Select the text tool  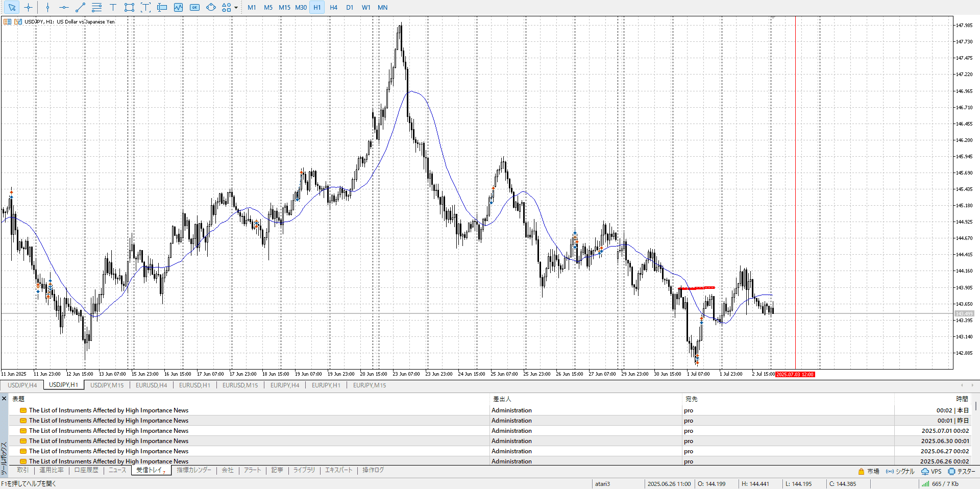pos(113,8)
